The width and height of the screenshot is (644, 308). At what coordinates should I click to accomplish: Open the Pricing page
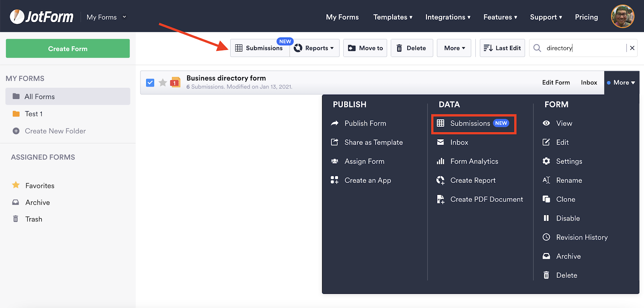click(x=586, y=17)
